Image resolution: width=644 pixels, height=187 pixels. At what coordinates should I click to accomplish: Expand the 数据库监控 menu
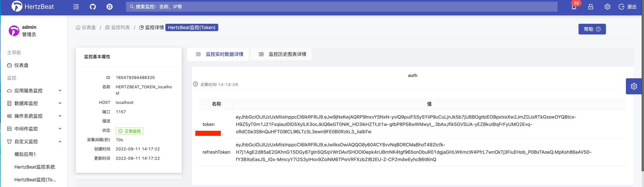34,103
